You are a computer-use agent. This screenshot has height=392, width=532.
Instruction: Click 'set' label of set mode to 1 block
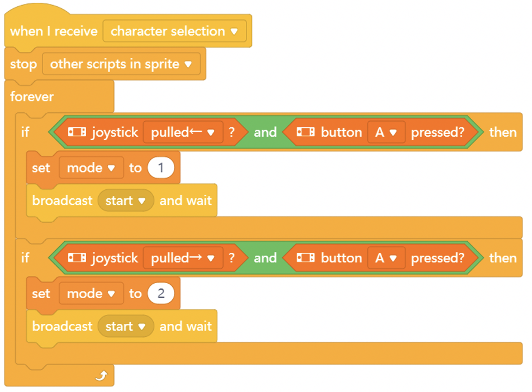click(x=41, y=168)
